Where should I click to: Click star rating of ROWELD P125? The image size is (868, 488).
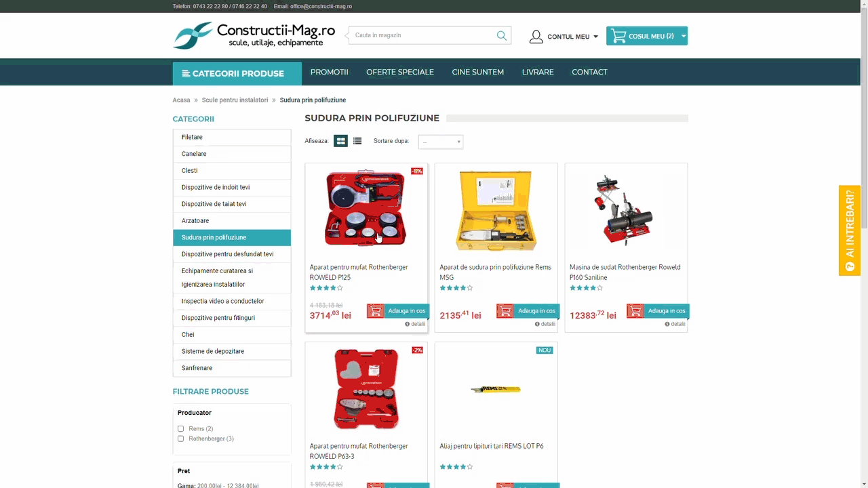point(326,288)
